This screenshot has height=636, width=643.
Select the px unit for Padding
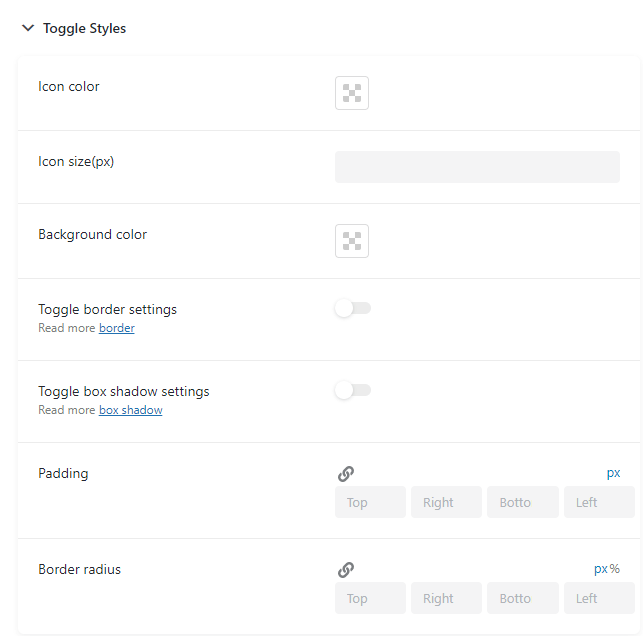pos(613,473)
